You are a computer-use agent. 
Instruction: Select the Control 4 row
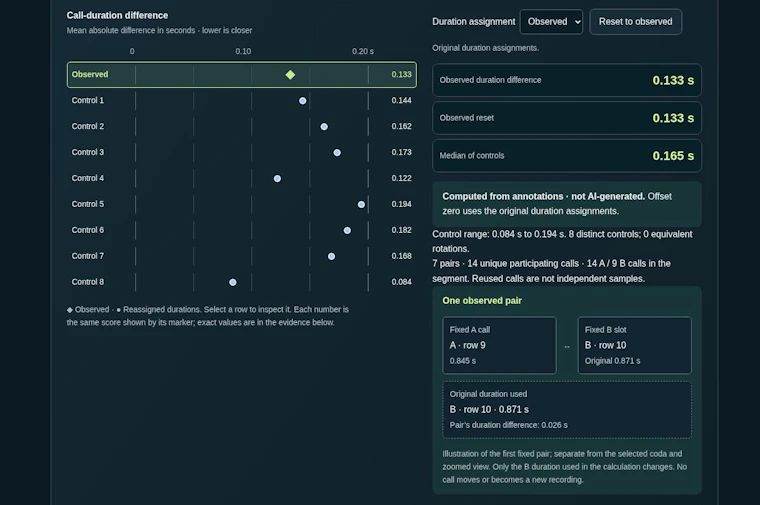(x=242, y=178)
